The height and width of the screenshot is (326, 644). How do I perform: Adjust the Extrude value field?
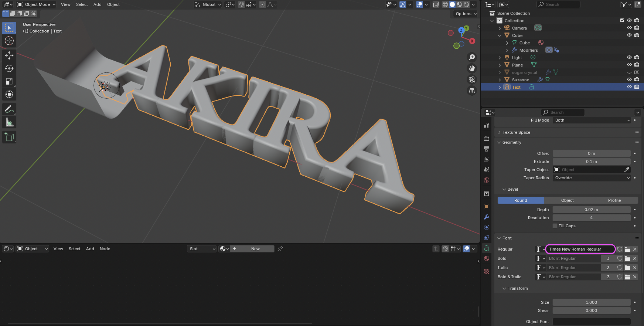(591, 162)
